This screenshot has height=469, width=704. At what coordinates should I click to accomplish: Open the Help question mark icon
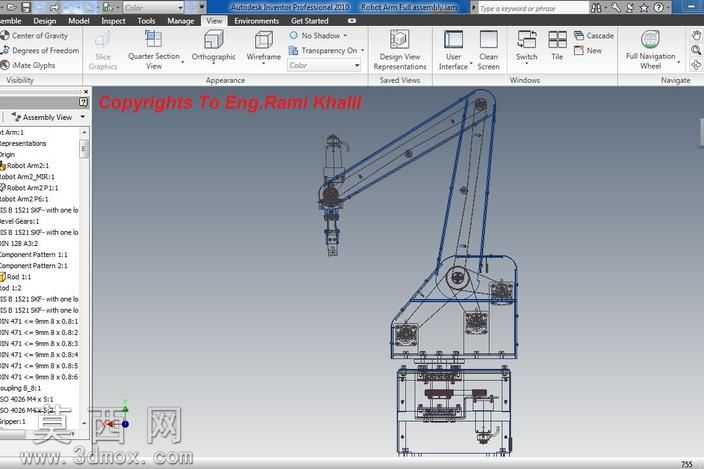(658, 8)
